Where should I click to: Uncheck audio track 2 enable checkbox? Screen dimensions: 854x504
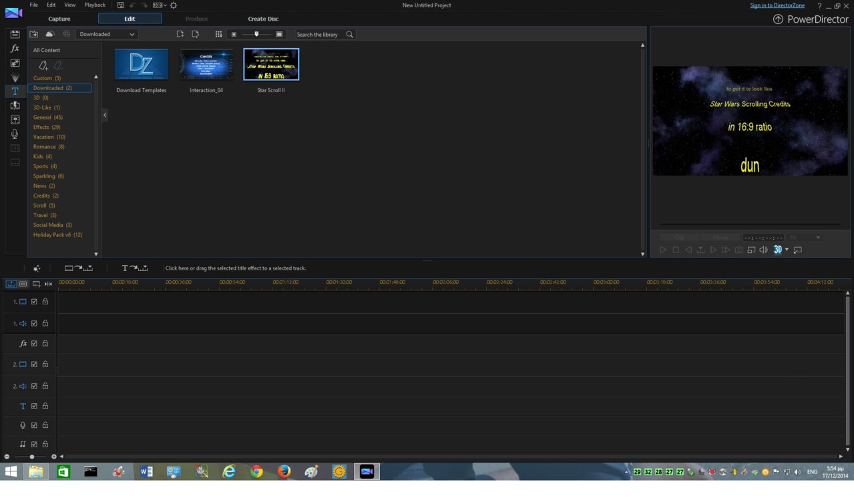click(34, 387)
